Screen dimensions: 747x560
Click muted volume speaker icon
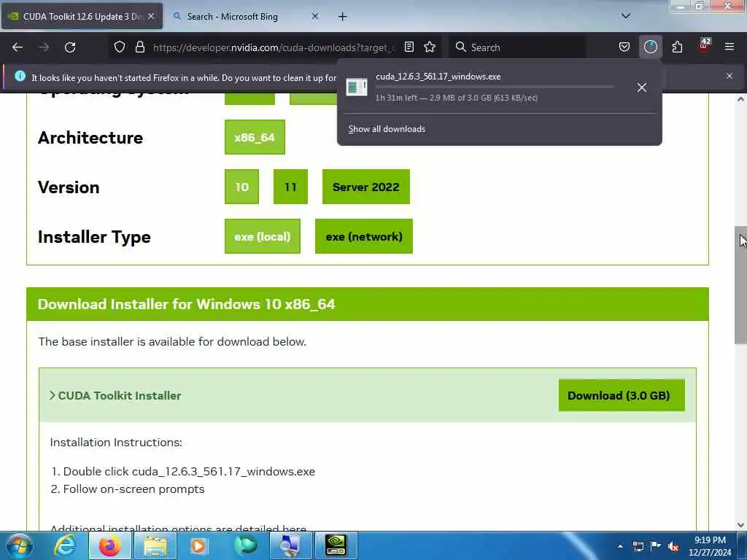[673, 546]
